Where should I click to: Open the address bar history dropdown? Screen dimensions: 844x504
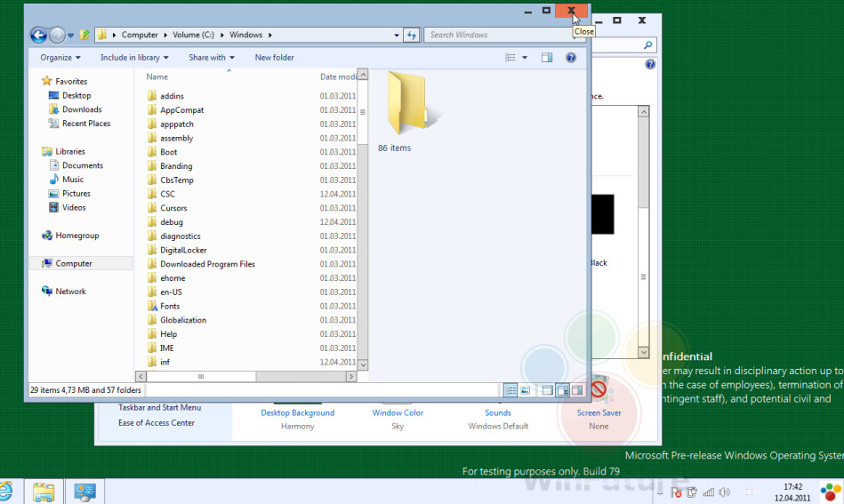pyautogui.click(x=397, y=35)
